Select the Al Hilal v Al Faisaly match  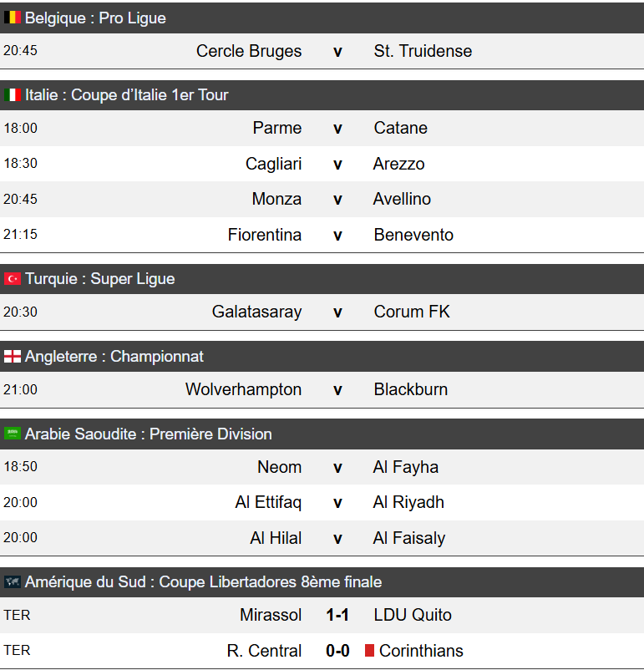[x=322, y=537]
